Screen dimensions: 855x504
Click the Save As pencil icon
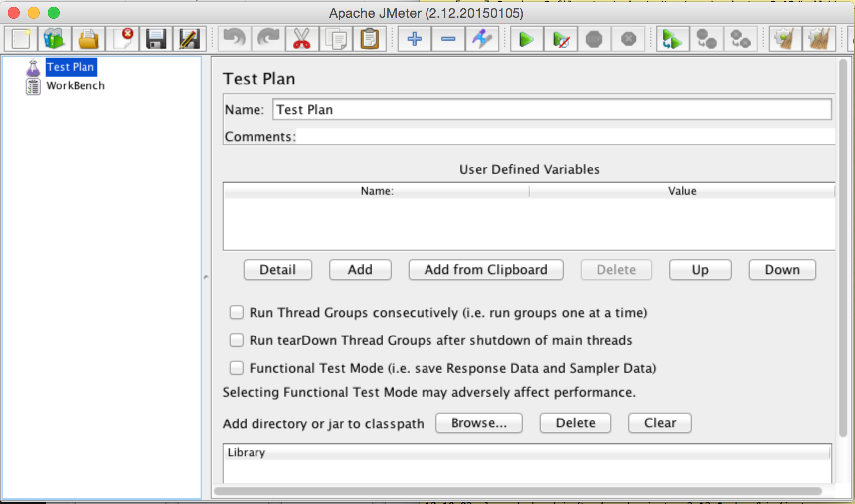coord(190,39)
